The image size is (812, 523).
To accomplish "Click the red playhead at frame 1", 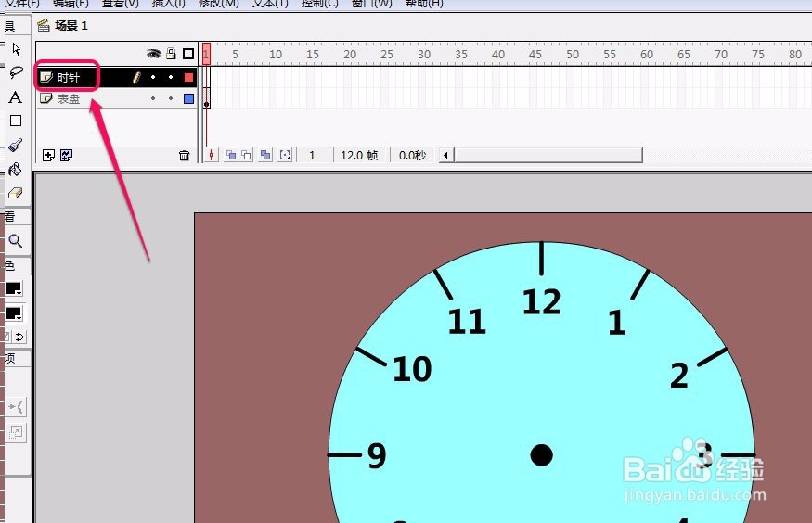I will click(x=206, y=54).
